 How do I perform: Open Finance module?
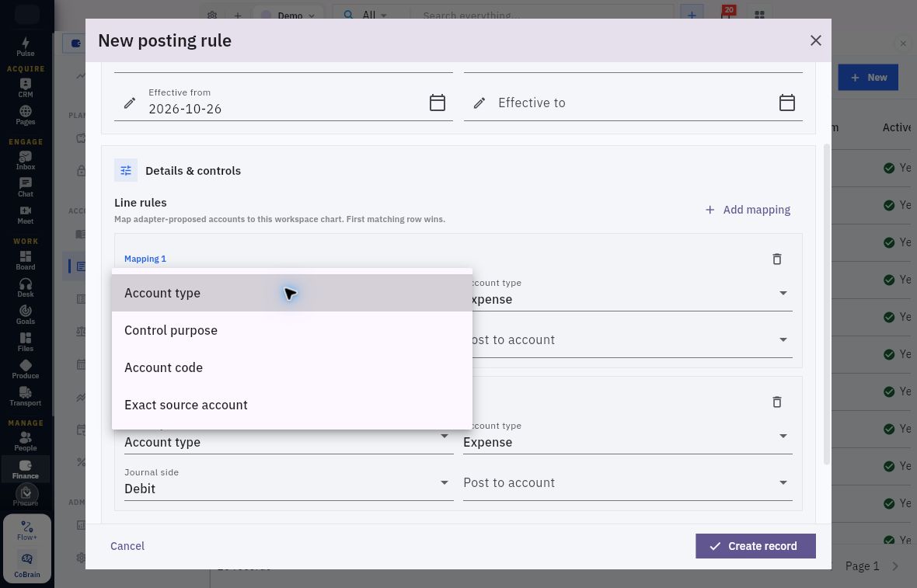pyautogui.click(x=25, y=469)
